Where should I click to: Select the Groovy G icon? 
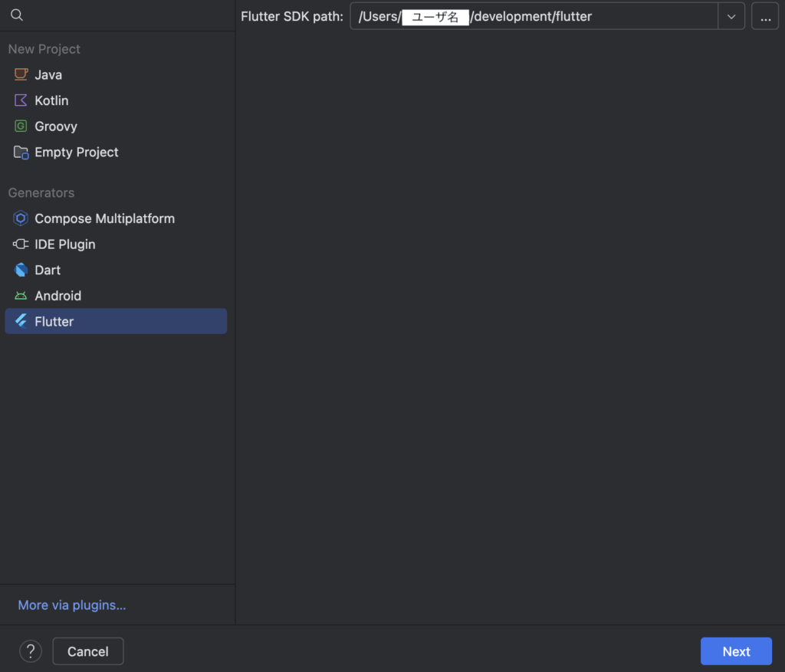[x=21, y=126]
